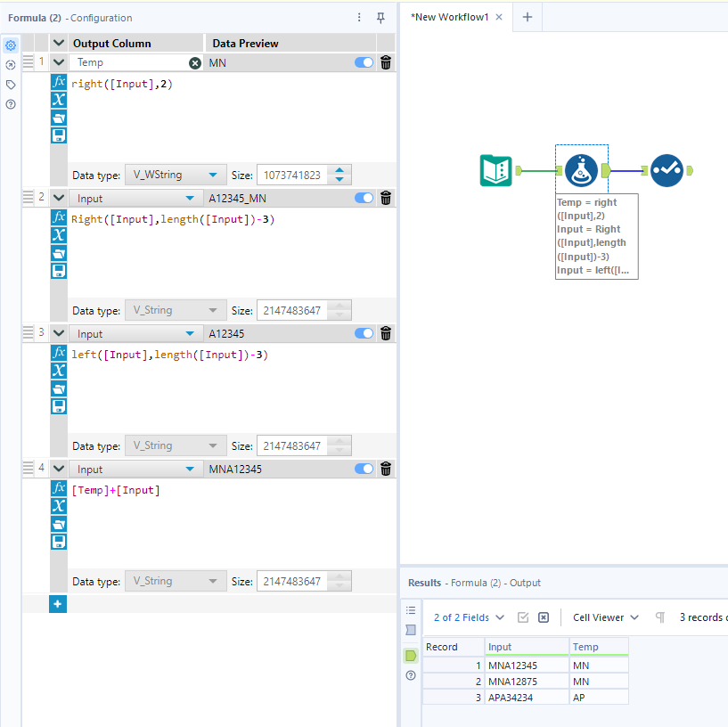Viewport: 728px width, 727px height.
Task: Pin the Configuration window
Action: [x=380, y=18]
